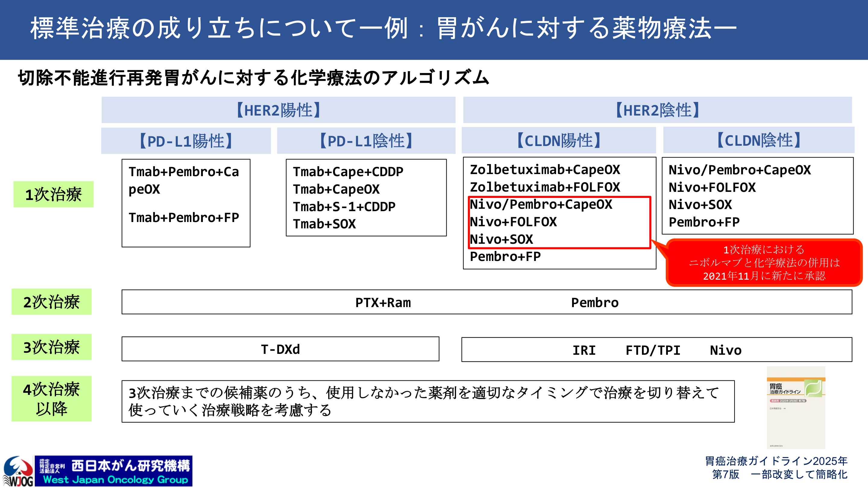Select the 4次治療以降 green label

52,399
